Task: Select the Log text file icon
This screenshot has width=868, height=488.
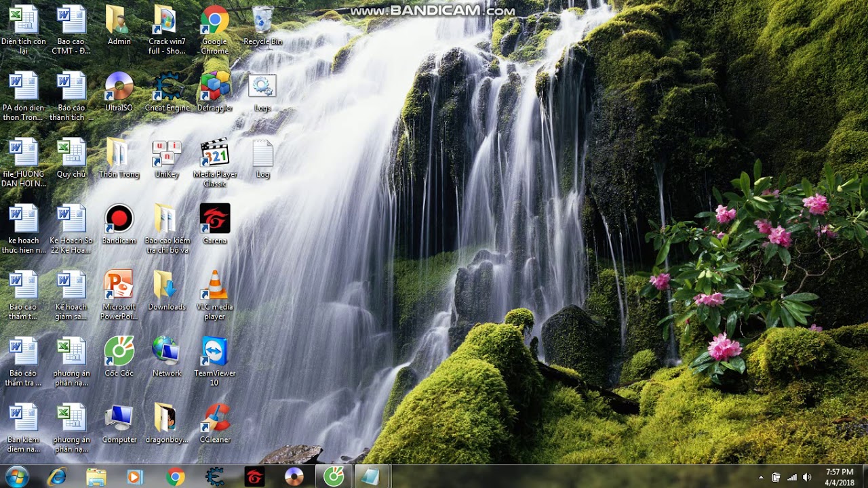Action: click(262, 159)
